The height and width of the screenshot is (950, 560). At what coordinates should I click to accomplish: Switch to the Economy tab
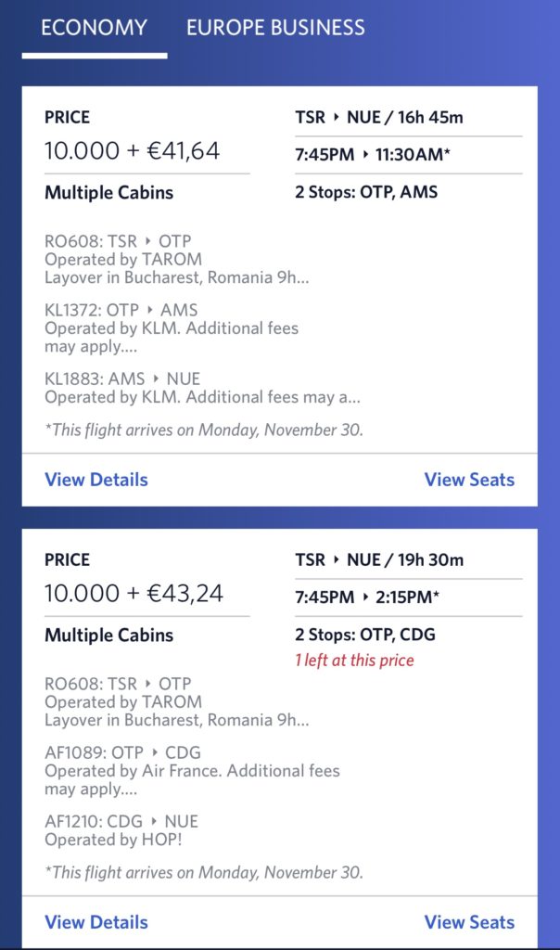(95, 28)
